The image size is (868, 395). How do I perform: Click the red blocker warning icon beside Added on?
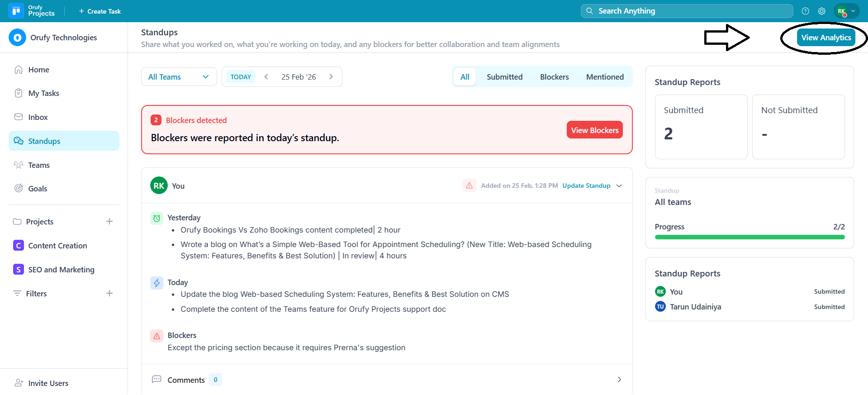[x=469, y=186]
